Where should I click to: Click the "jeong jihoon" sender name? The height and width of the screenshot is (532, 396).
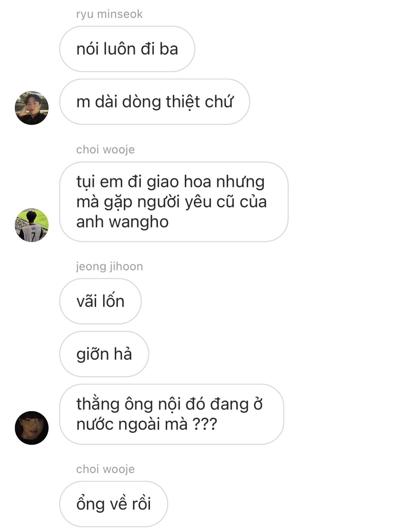pyautogui.click(x=109, y=267)
